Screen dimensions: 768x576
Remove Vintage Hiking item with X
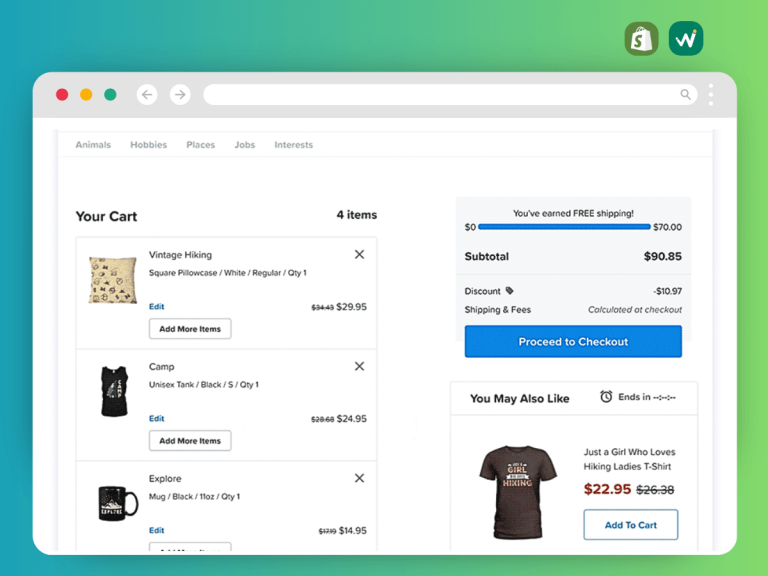(x=360, y=254)
